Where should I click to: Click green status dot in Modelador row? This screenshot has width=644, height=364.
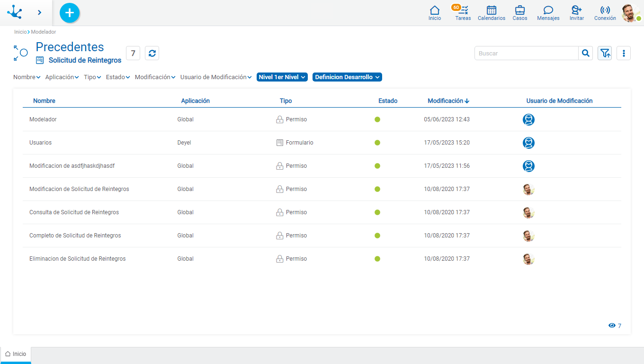pyautogui.click(x=377, y=119)
